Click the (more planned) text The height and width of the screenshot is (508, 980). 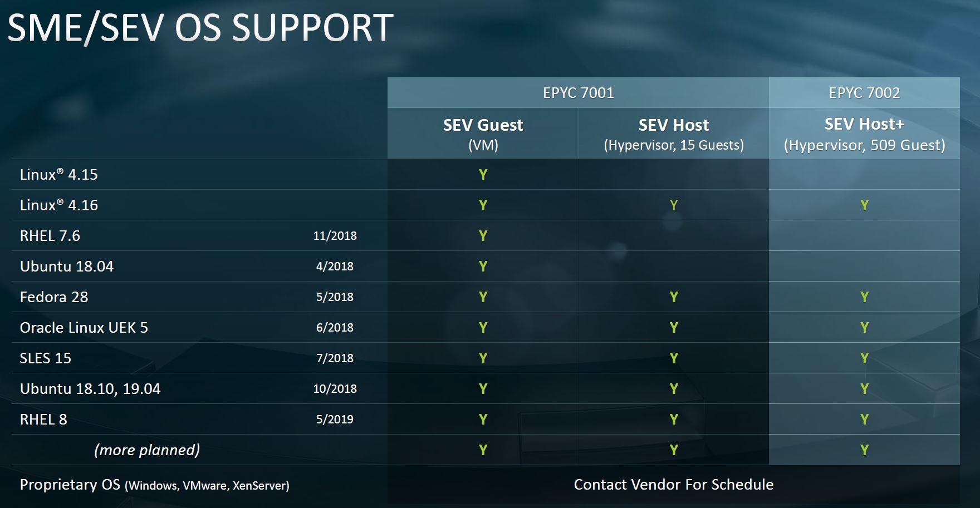click(147, 450)
